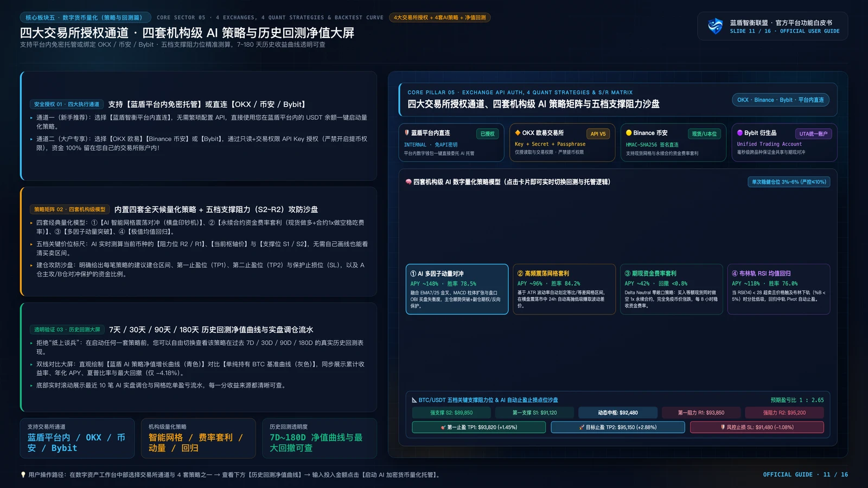Select the 布林轨 RSI 均值回归 strategy card

point(778,289)
